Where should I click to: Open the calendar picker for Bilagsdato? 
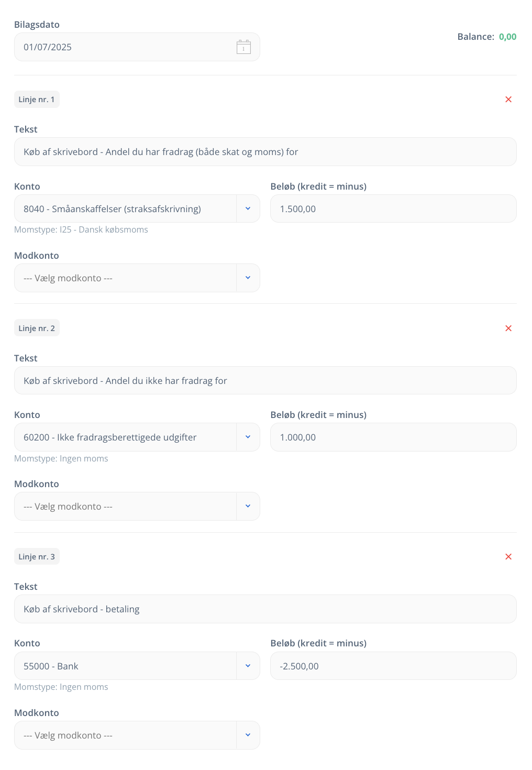(x=243, y=47)
